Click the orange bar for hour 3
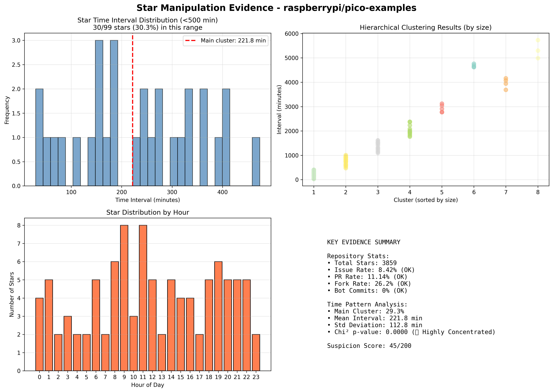Image resolution: width=553 pixels, height=392 pixels. click(68, 343)
